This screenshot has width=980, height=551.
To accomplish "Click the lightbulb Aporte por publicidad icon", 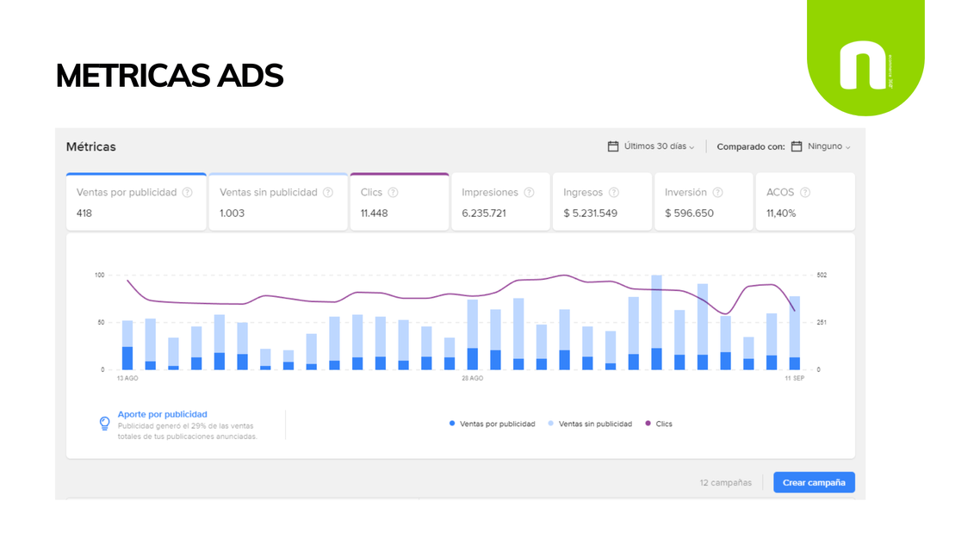I will coord(104,424).
